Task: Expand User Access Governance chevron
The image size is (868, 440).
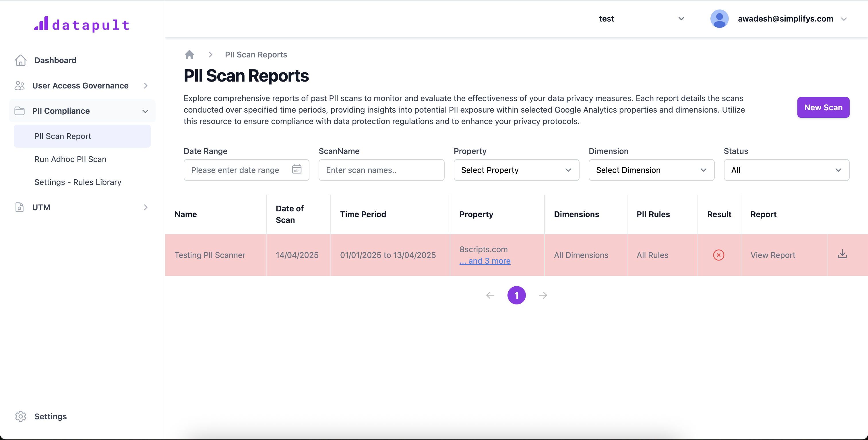Action: point(146,86)
